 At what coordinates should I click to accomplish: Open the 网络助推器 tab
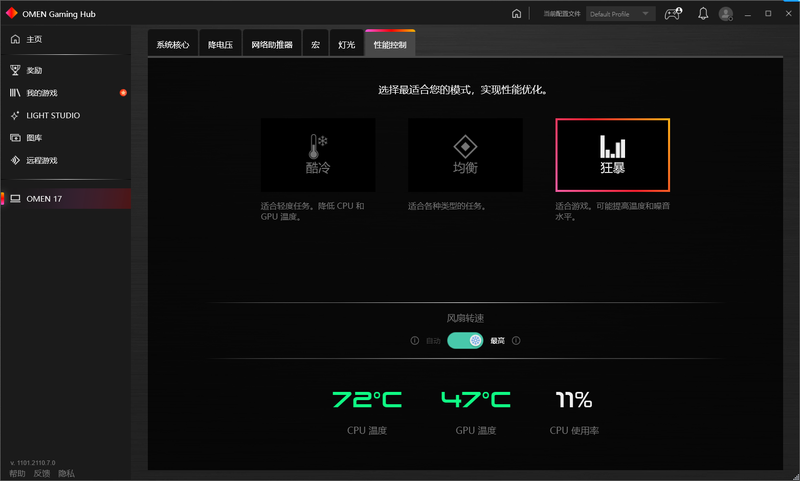(272, 45)
